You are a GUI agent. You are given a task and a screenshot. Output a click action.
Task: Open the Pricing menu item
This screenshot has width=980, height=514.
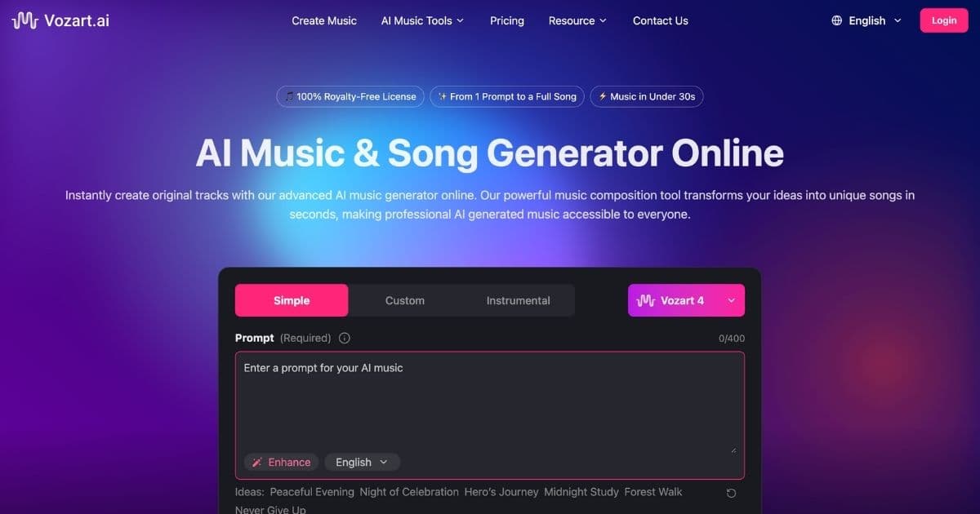coord(507,20)
